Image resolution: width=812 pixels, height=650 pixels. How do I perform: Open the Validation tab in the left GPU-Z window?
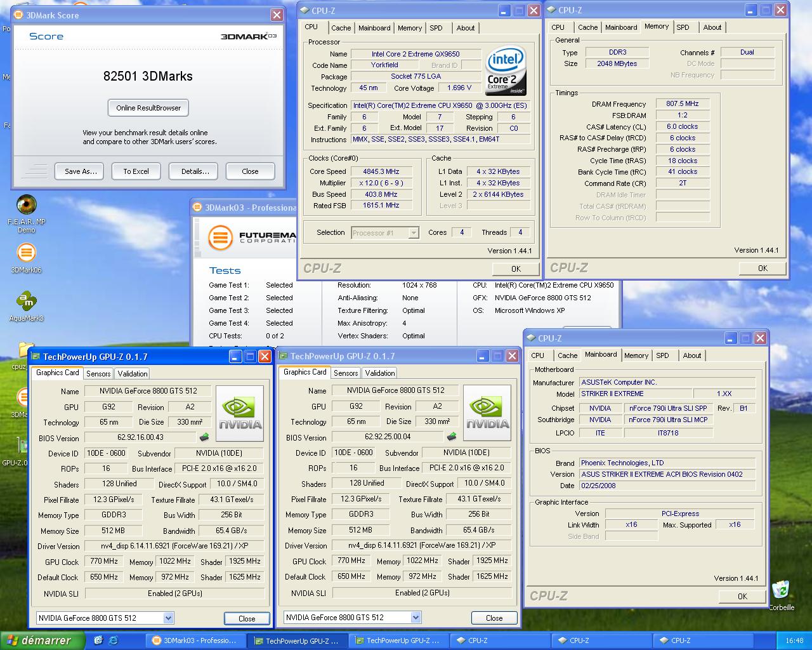133,374
